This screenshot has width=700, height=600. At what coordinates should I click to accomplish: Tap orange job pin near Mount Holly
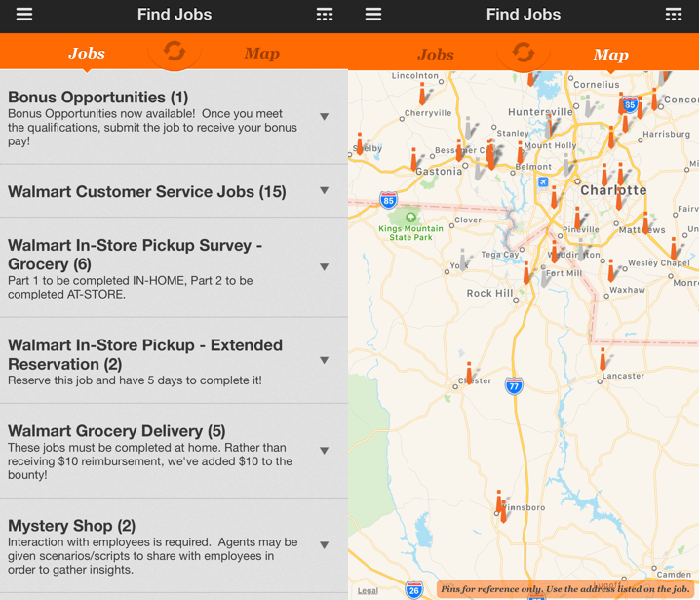pos(520,153)
